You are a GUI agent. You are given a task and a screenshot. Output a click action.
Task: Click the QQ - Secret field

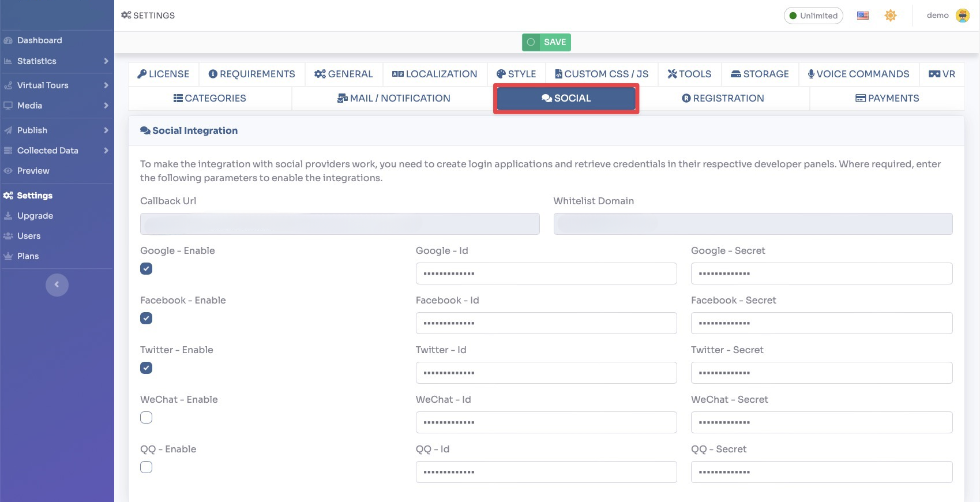822,472
